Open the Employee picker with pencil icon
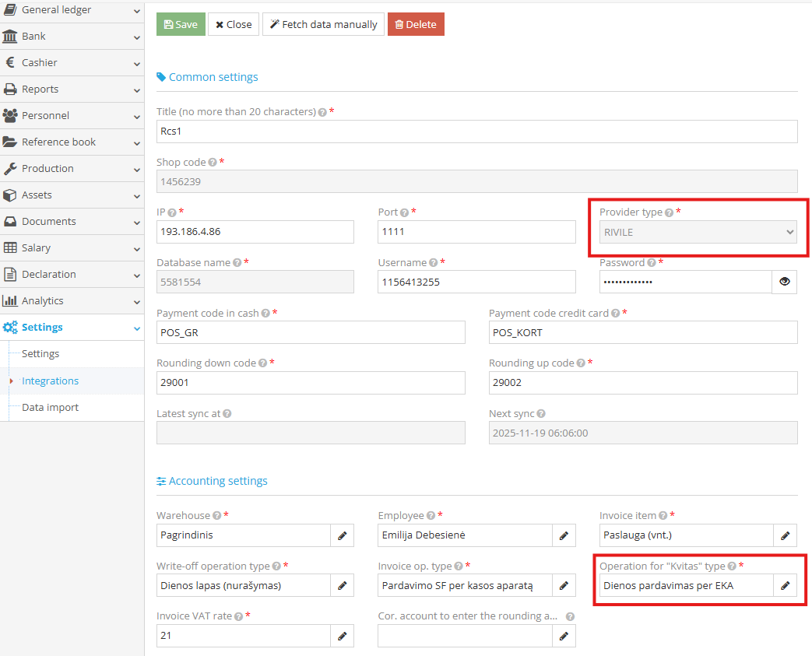Image resolution: width=812 pixels, height=656 pixels. click(x=564, y=535)
